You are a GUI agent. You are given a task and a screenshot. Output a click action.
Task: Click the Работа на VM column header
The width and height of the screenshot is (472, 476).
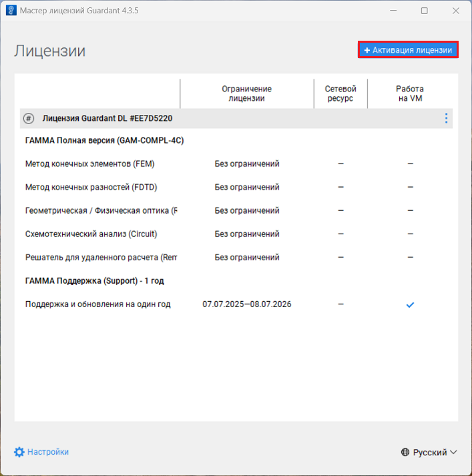point(409,93)
